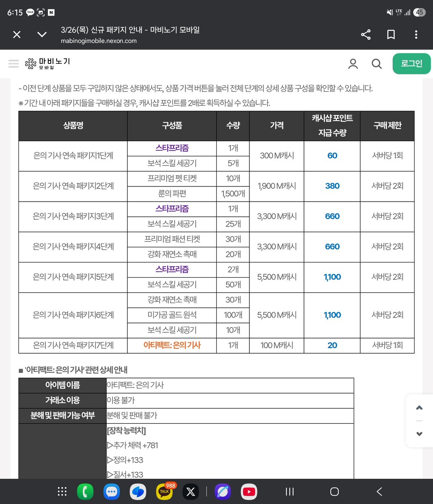
Task: Jump to page bottom with down arrow
Action: 419,434
